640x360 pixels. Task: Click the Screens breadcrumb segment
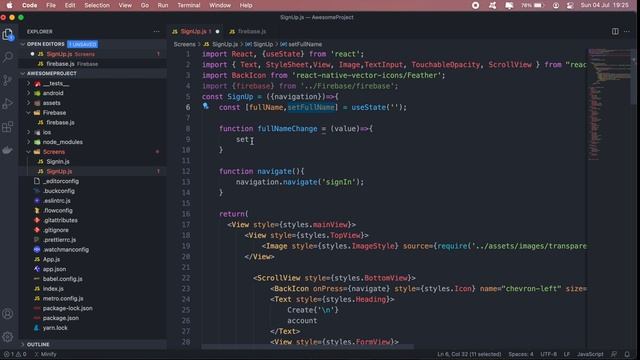pos(184,44)
